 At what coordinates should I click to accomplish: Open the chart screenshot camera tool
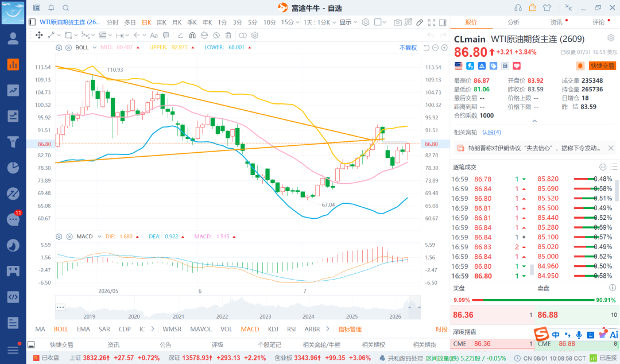(397, 22)
